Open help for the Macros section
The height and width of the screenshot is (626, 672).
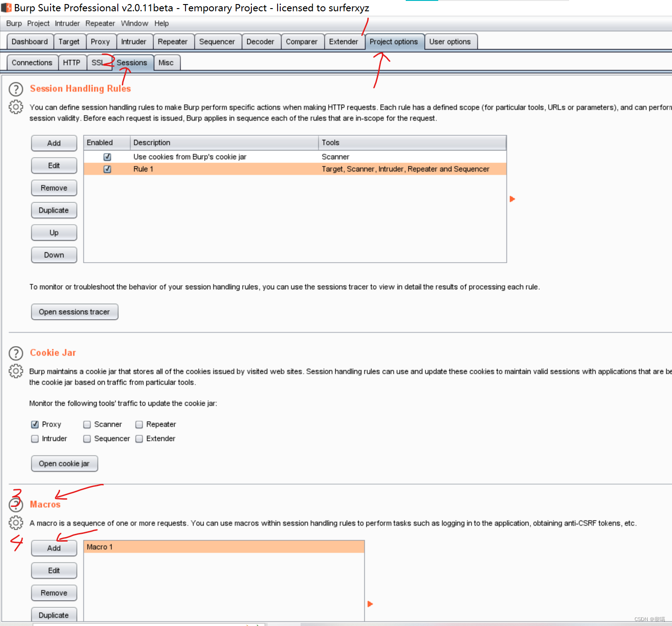[x=16, y=505]
